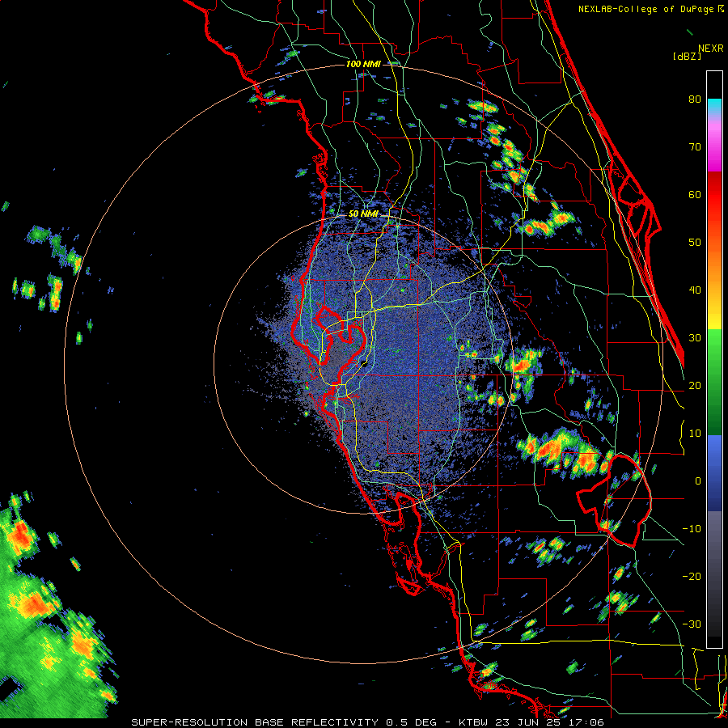Click the 10 dBZ scale value

coord(694,434)
